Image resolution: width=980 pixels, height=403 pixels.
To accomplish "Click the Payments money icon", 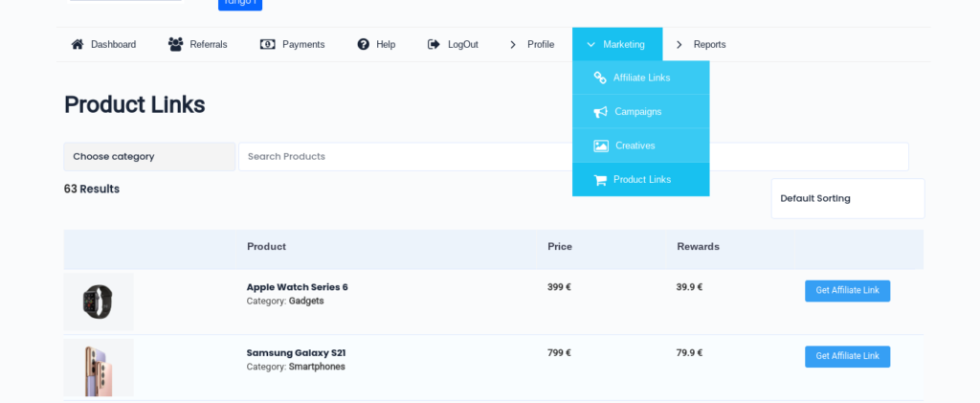I will click(268, 44).
